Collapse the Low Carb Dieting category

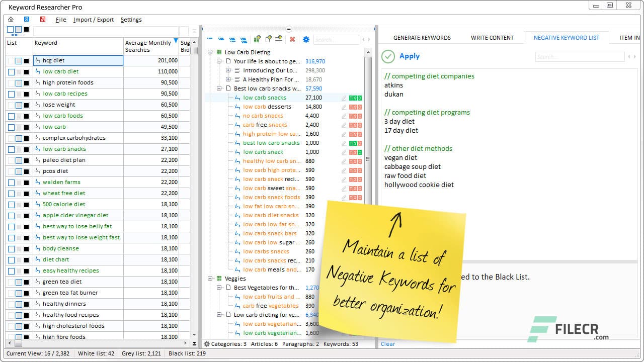[210, 52]
